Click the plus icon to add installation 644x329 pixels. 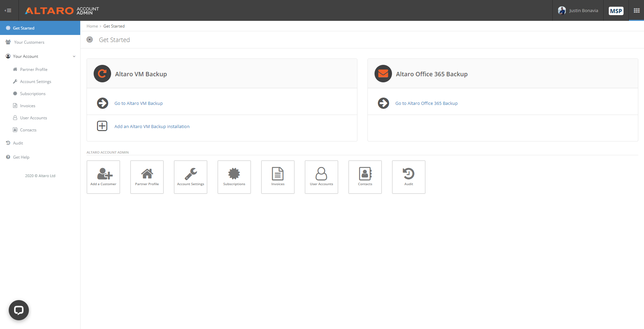[x=102, y=126]
